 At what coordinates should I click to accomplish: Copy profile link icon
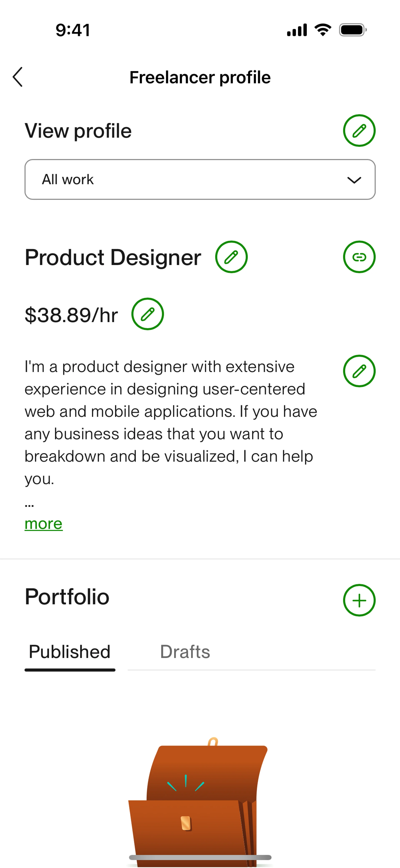tap(359, 257)
